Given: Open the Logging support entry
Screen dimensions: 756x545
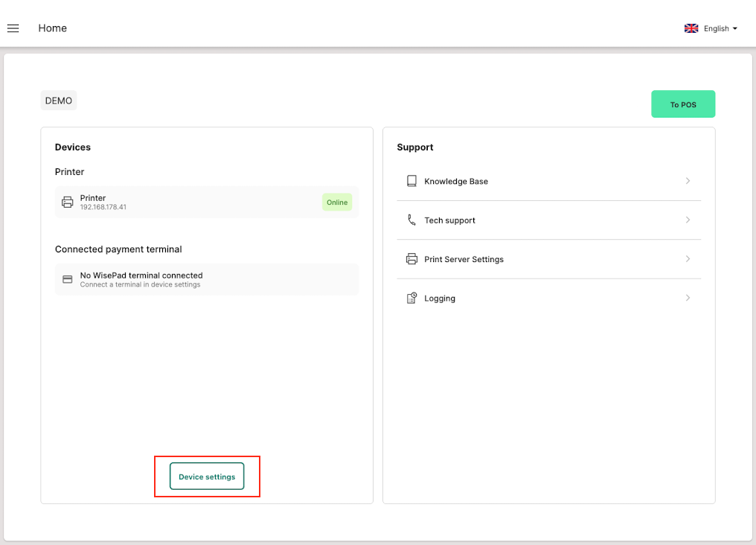Looking at the screenshot, I should tap(440, 299).
